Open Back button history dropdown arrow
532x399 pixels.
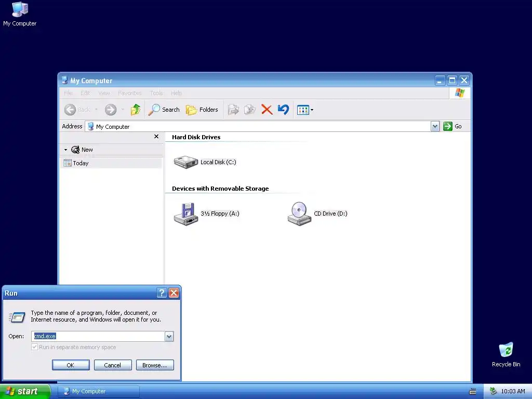(x=96, y=110)
